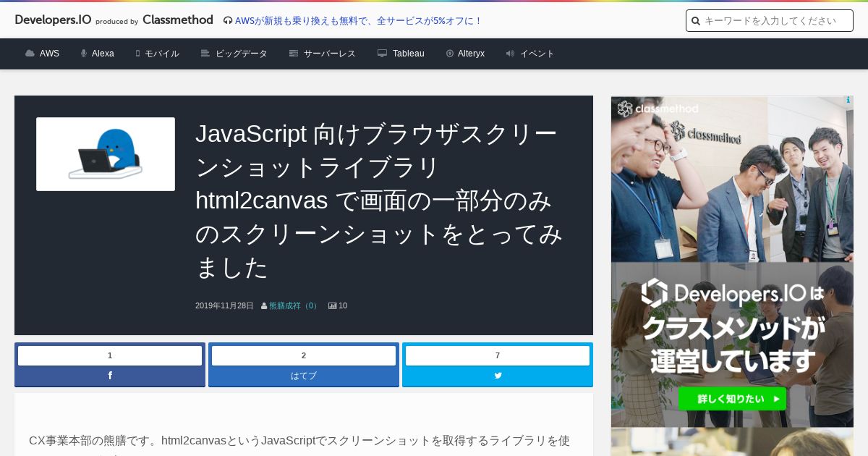Click the green 詳しく知りたい button
The image size is (868, 456).
tap(732, 398)
